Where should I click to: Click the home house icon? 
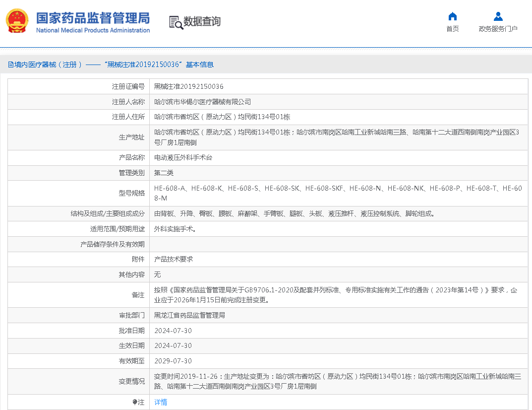(452, 16)
